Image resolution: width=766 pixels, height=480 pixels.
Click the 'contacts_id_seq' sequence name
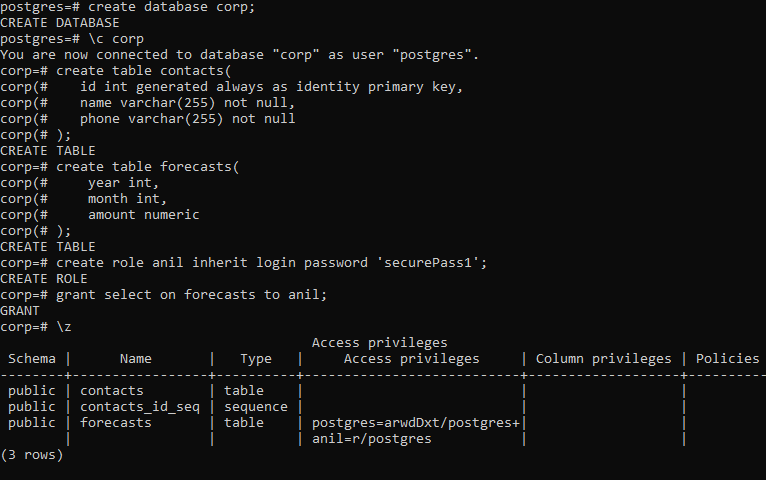coord(140,407)
